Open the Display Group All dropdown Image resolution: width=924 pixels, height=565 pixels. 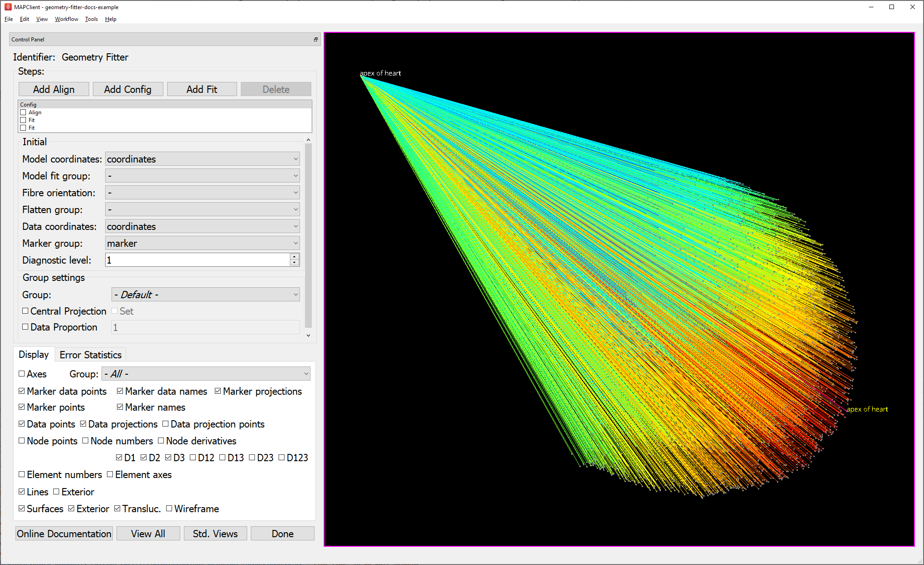click(206, 374)
